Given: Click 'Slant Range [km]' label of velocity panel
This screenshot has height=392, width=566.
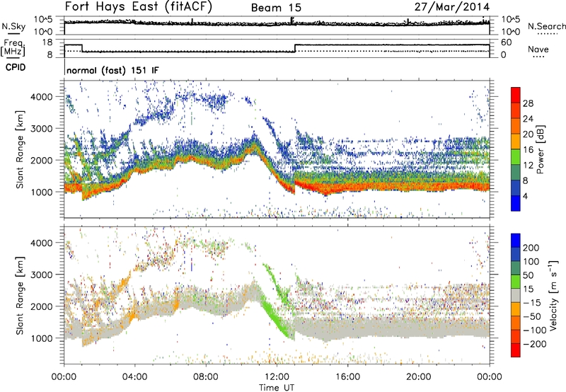Looking at the screenshot, I should 20,296.
